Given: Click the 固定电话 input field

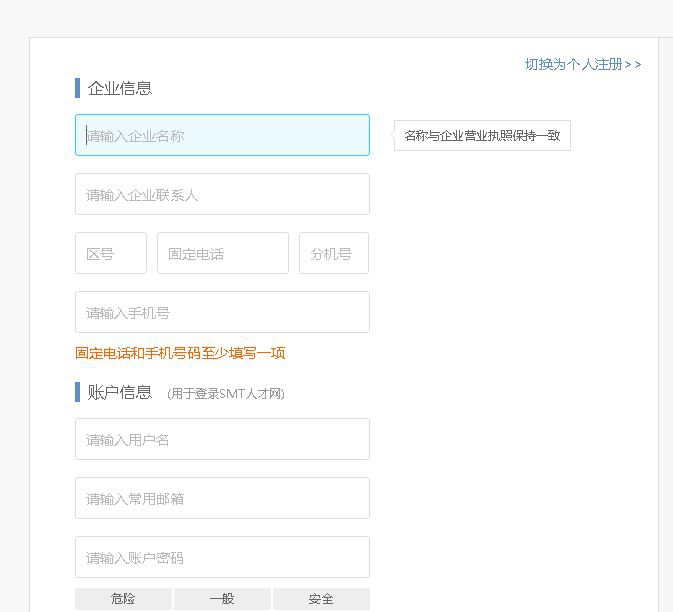Looking at the screenshot, I should pyautogui.click(x=222, y=253).
